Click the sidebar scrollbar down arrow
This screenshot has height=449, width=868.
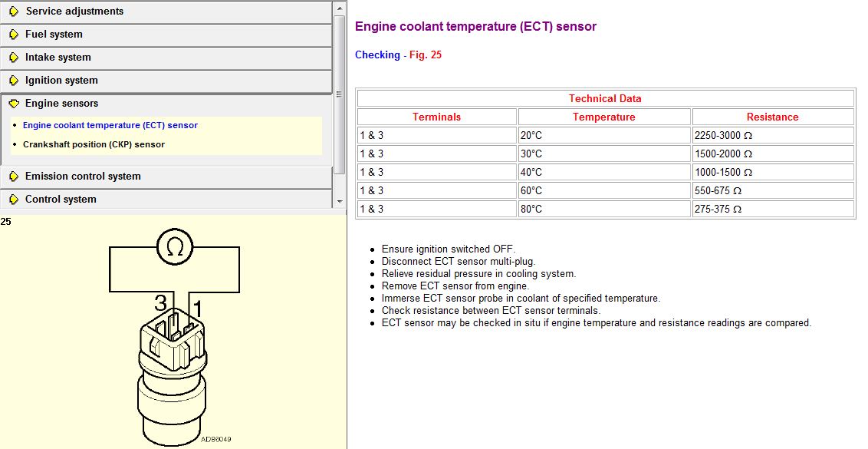[x=340, y=201]
